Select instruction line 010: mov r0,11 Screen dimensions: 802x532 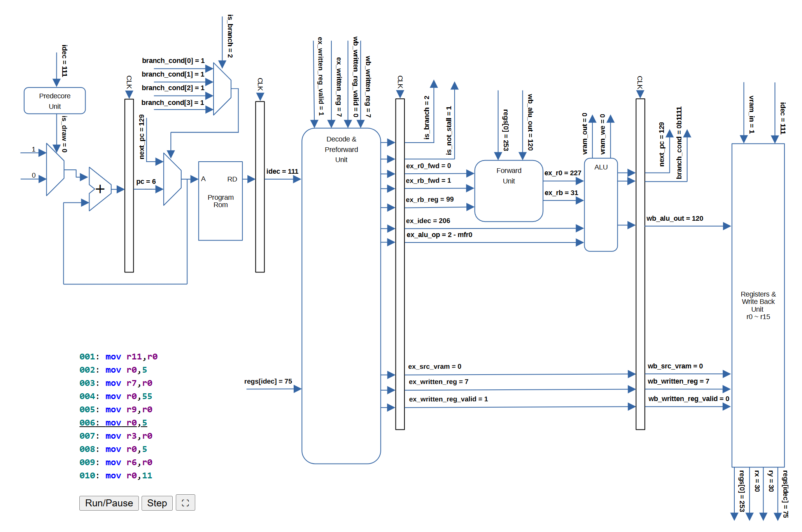116,476
